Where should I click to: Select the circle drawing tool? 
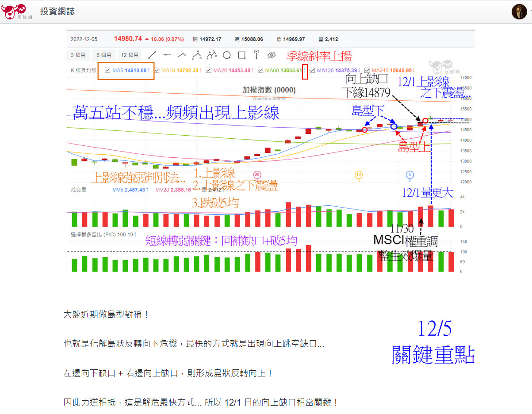coord(226,55)
